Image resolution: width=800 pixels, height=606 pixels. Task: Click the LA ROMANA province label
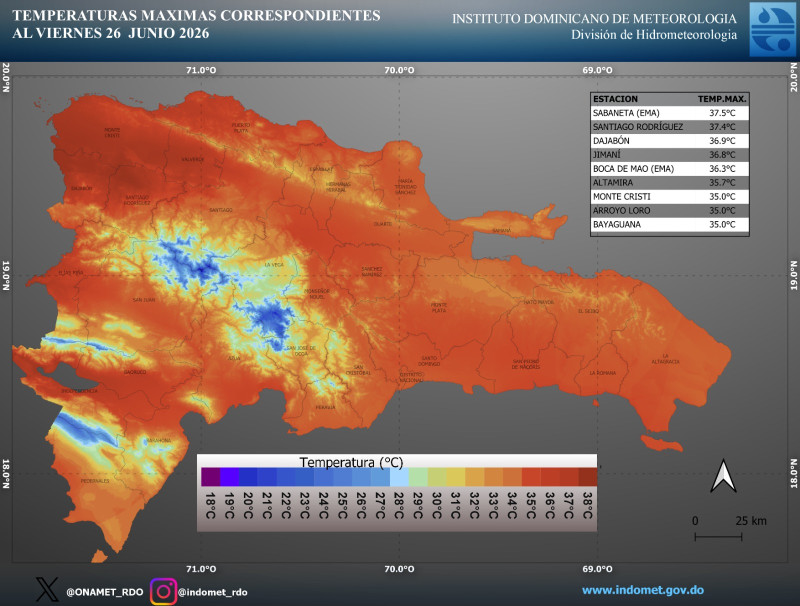pos(603,373)
